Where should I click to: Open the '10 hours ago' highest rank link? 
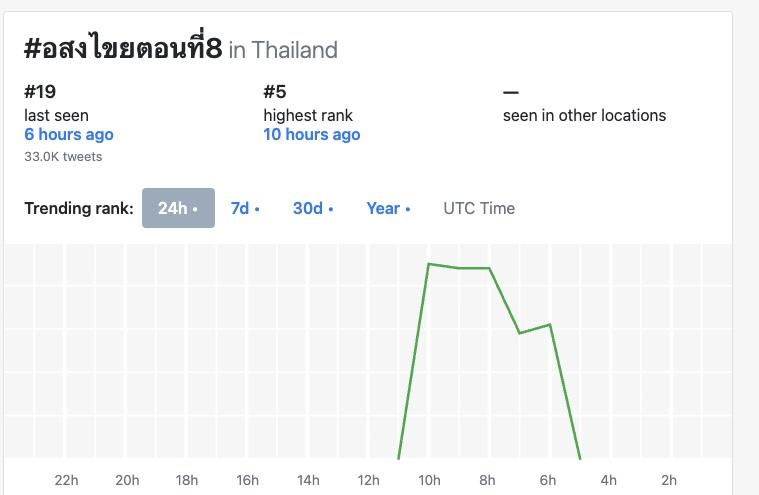312,134
